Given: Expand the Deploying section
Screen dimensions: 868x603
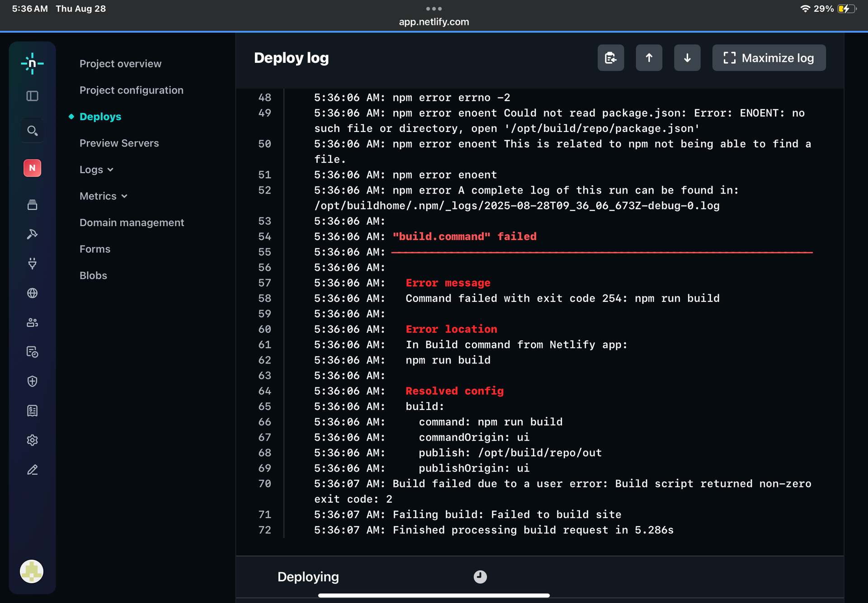Looking at the screenshot, I should click(x=308, y=577).
